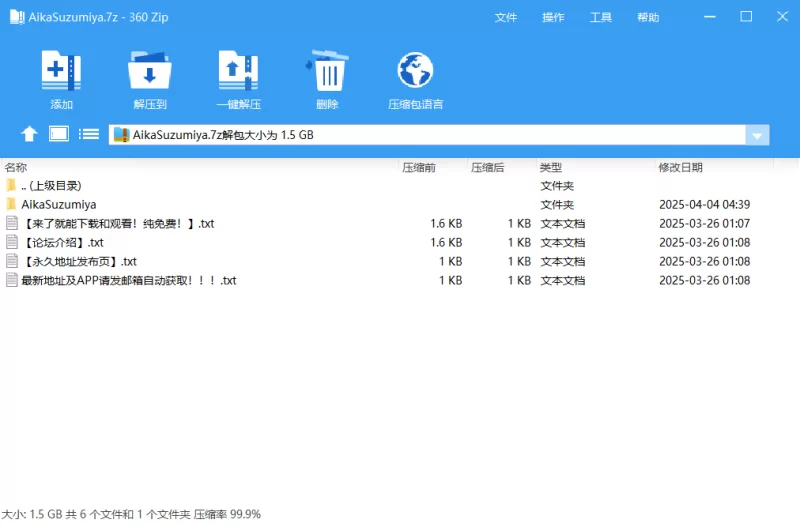Click the file icon of 【来了就能下载和观看】 txt
800x527 pixels.
tap(12, 223)
